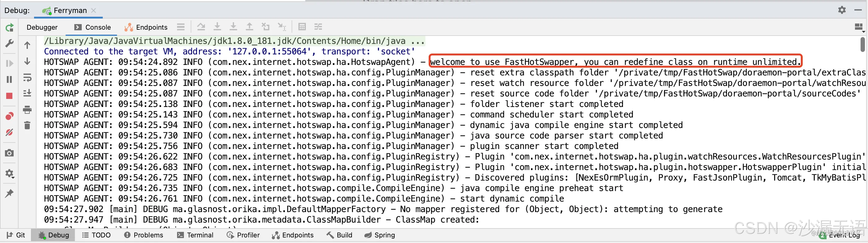Click 'folder listener start completed' log line

pyautogui.click(x=334, y=104)
